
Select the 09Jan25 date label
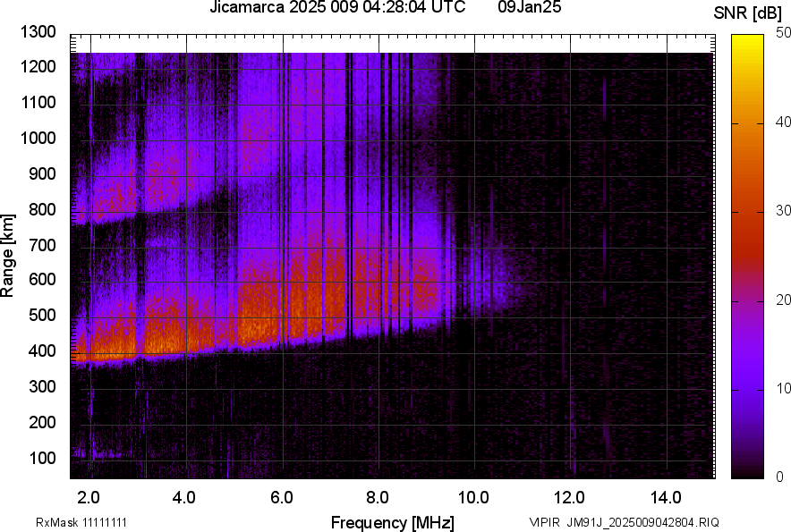[529, 9]
